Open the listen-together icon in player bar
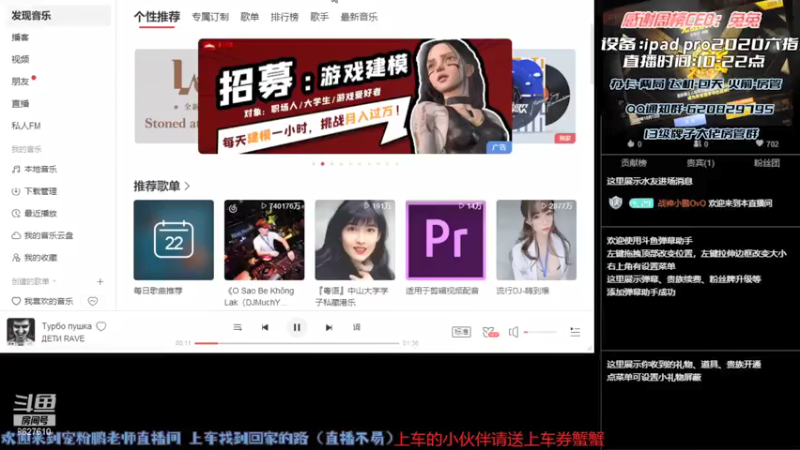The image size is (800, 450). pyautogui.click(x=490, y=332)
